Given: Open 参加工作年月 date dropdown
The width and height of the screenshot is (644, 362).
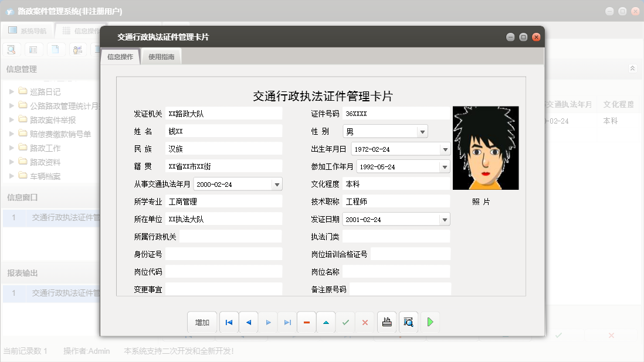Looking at the screenshot, I should (445, 167).
